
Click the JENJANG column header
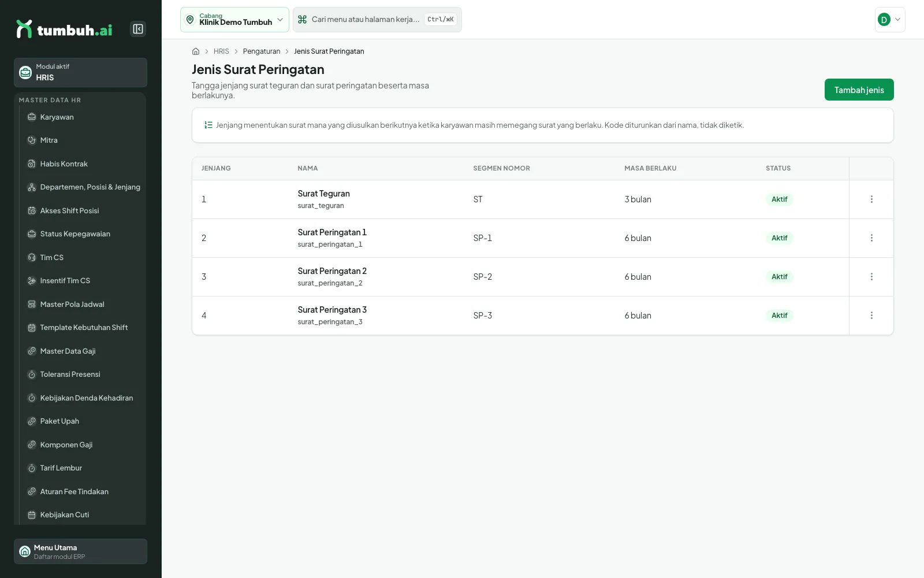216,168
